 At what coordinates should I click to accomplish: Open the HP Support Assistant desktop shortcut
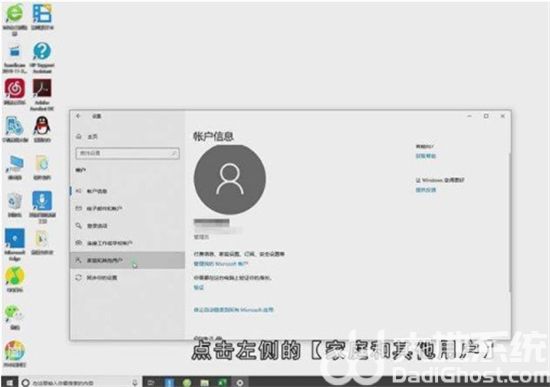42,51
